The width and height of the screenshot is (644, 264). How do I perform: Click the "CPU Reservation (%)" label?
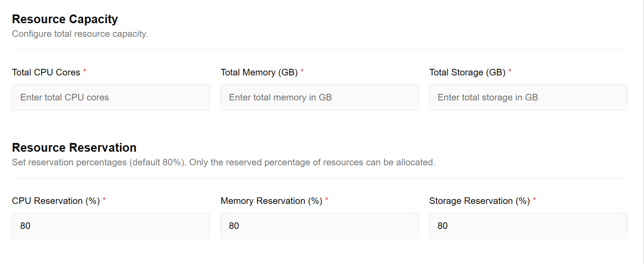(56, 201)
